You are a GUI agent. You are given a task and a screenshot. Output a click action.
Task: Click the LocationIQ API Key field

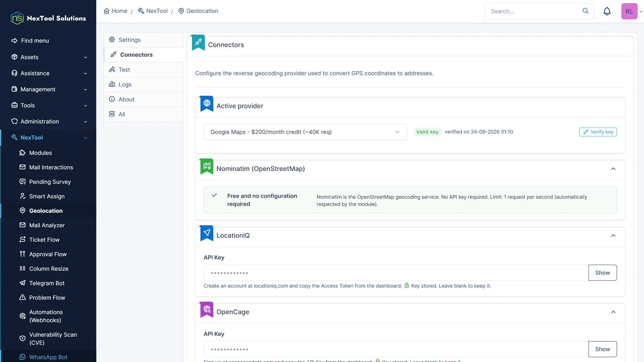396,273
